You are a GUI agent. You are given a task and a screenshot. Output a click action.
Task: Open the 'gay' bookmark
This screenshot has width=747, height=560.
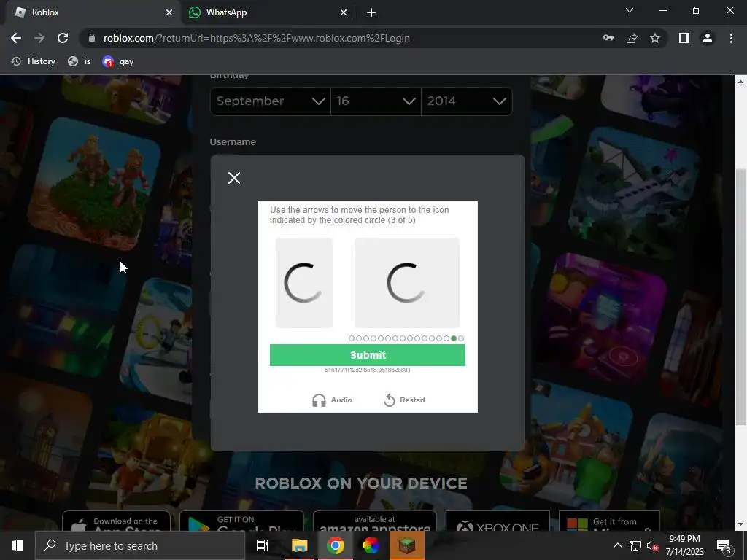coord(117,61)
